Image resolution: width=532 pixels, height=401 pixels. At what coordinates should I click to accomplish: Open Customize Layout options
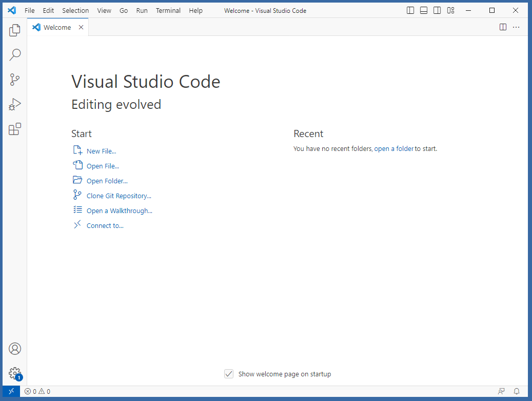coord(450,10)
